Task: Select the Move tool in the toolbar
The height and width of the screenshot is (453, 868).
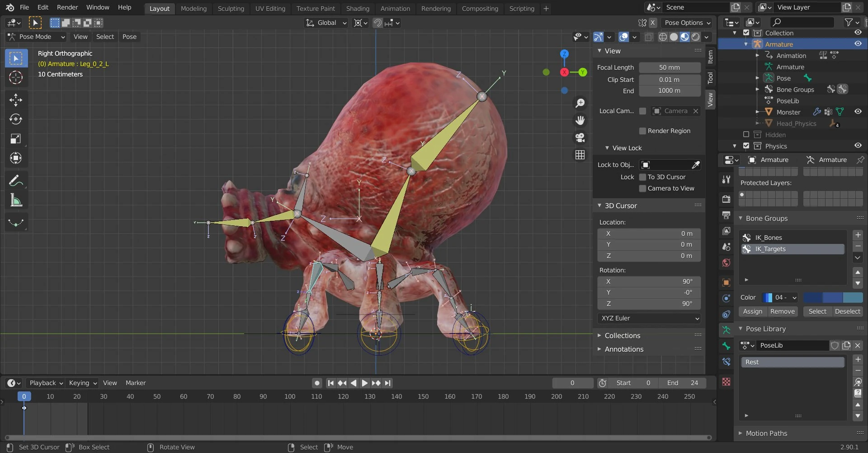Action: 16,100
